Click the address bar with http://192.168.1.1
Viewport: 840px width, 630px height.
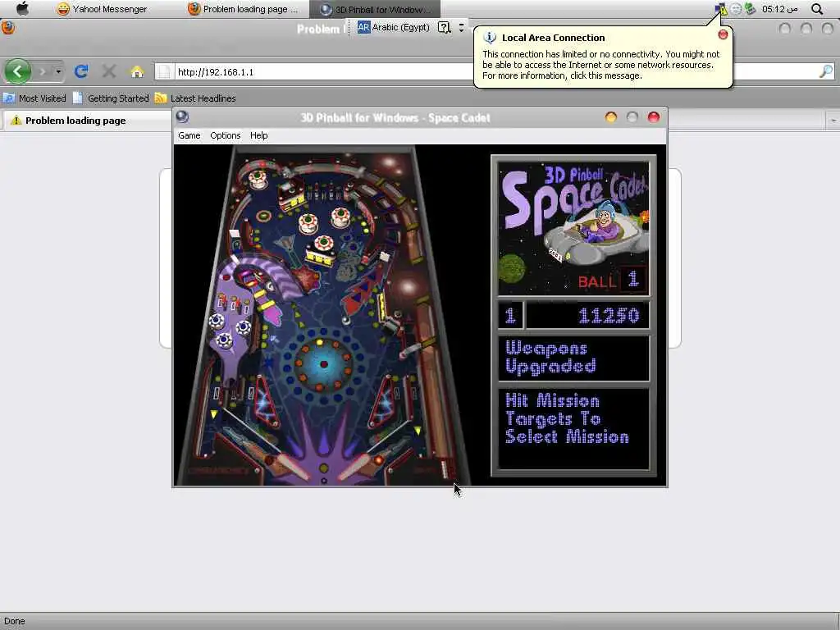point(323,72)
